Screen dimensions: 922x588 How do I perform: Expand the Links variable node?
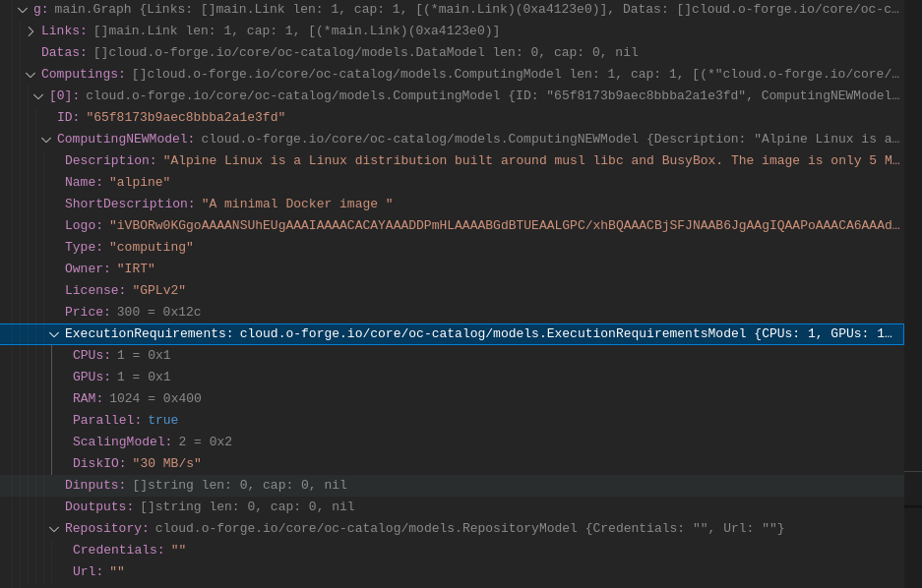[x=31, y=30]
